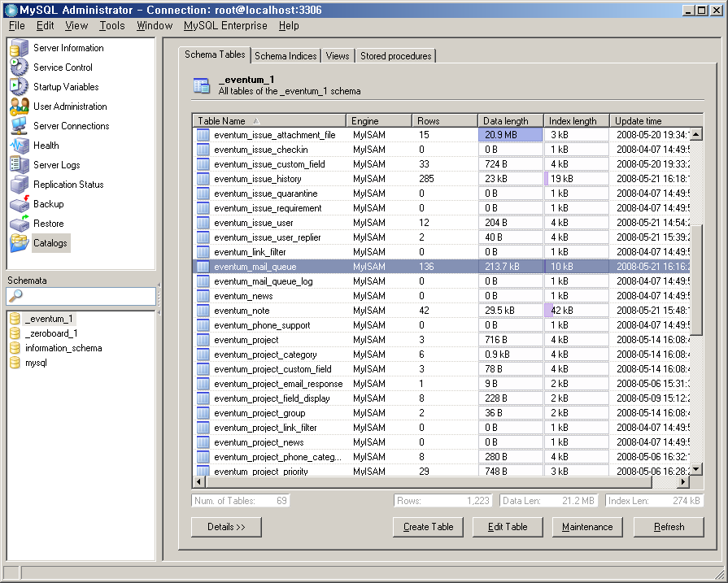Click the Server Connections network icon

tap(19, 126)
